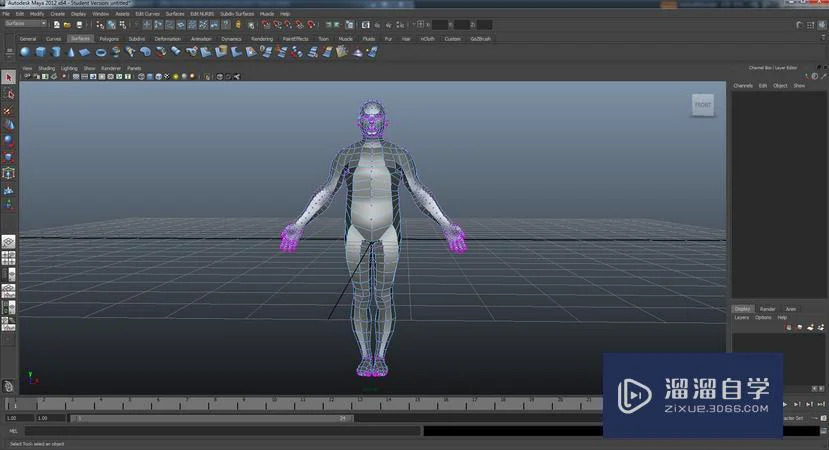
Task: Create a NURBS cylinder from the shelf
Action: pyautogui.click(x=56, y=52)
